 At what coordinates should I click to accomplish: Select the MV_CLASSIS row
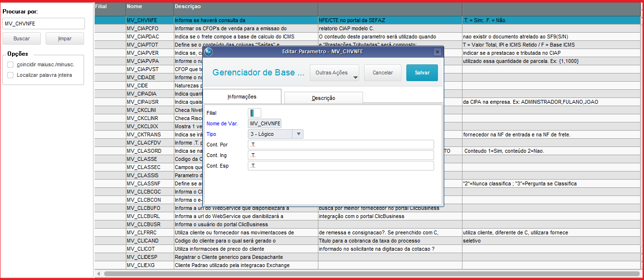tap(367, 175)
